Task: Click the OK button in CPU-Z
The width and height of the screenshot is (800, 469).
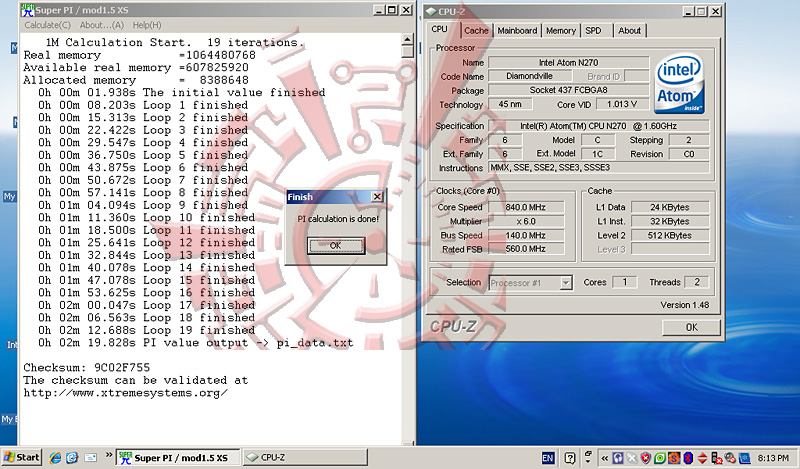Action: point(691,327)
